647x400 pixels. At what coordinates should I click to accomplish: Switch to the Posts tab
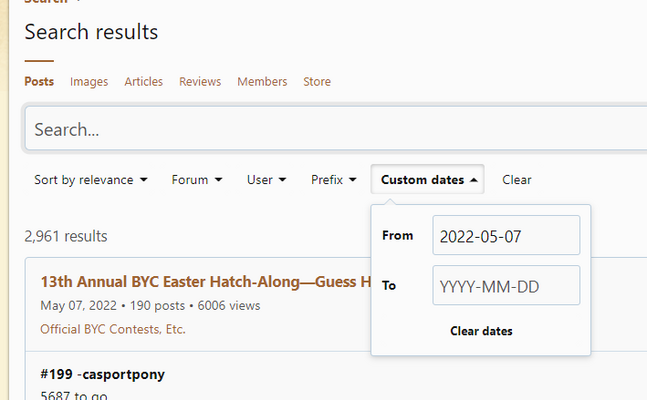tap(39, 81)
